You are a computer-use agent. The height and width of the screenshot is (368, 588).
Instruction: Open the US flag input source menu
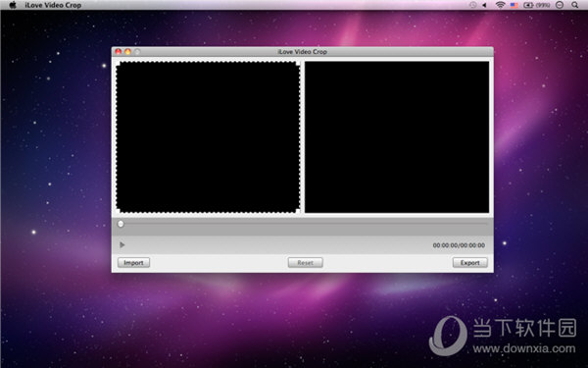(514, 5)
